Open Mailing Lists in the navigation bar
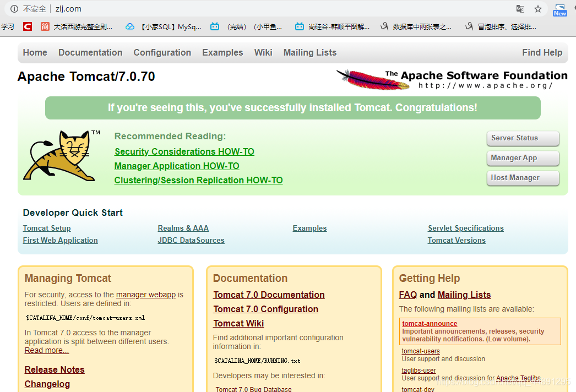Screen dimensions: 576x392 [x=309, y=52]
